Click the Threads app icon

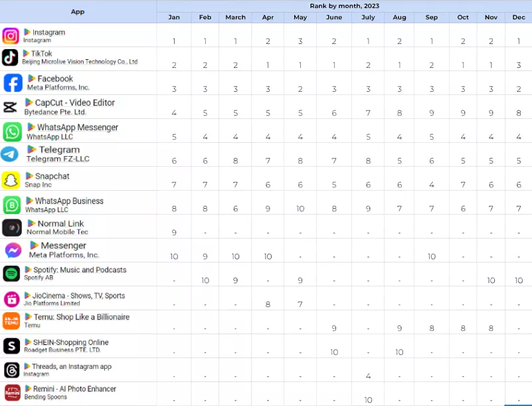tap(12, 370)
